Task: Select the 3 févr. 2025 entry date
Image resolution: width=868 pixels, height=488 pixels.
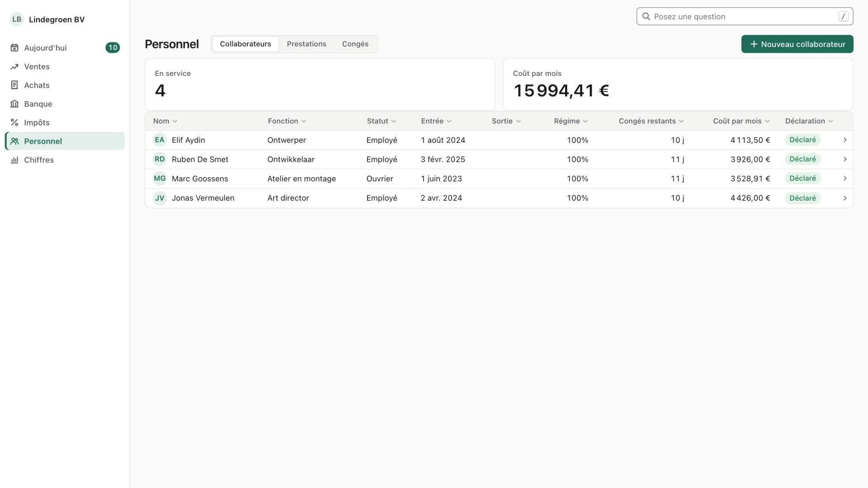Action: [x=443, y=160]
